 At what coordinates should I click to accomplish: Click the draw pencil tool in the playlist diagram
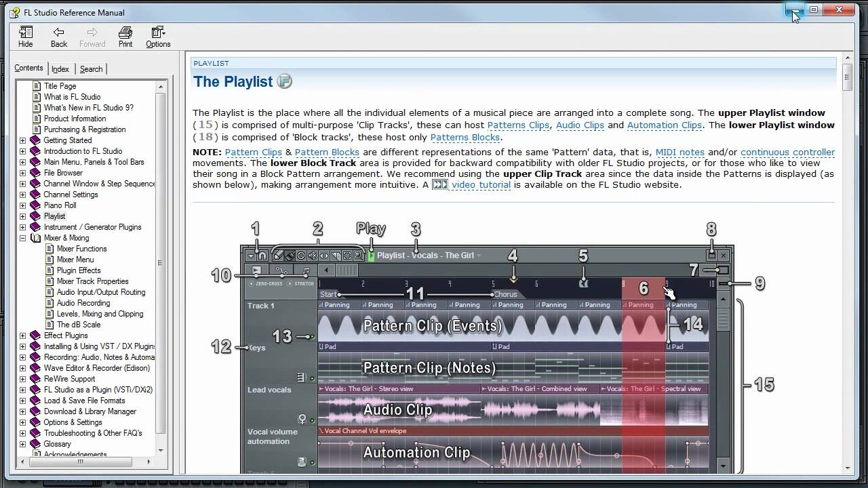[x=278, y=256]
